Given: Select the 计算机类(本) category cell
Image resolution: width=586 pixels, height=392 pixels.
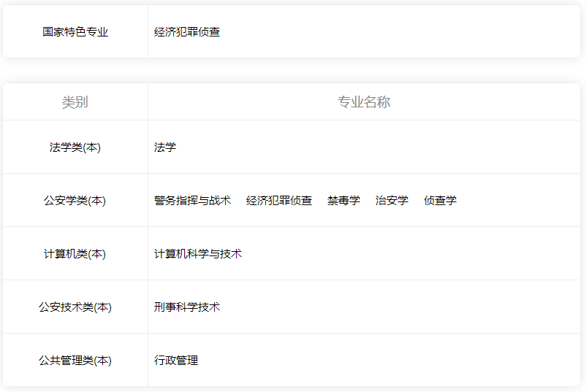Looking at the screenshot, I should point(75,254).
